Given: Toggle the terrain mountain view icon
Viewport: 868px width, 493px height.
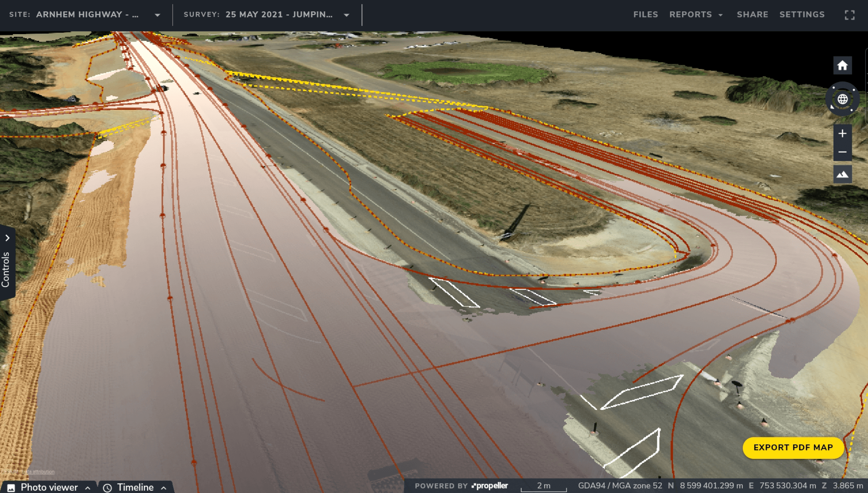Looking at the screenshot, I should coord(842,174).
